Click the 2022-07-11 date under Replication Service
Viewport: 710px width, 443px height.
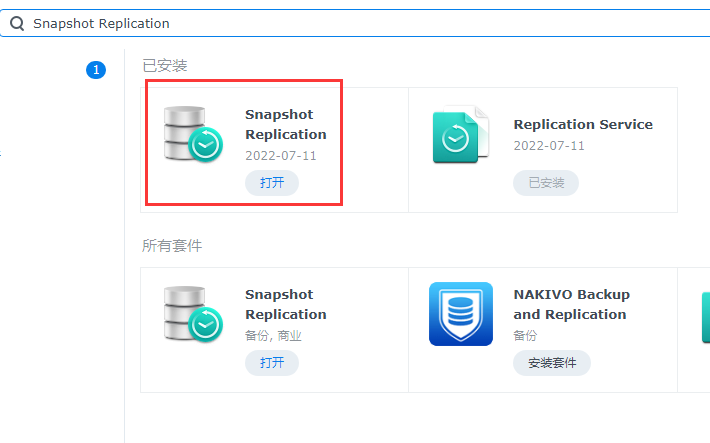(549, 146)
